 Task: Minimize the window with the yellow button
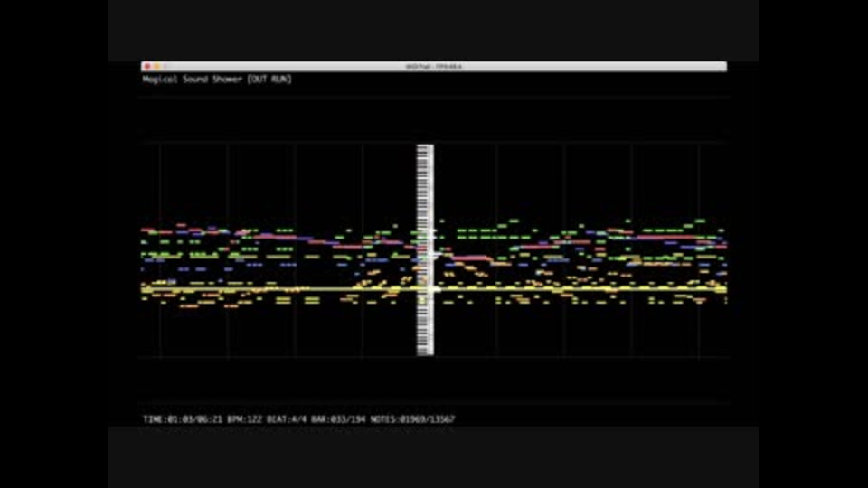click(156, 66)
